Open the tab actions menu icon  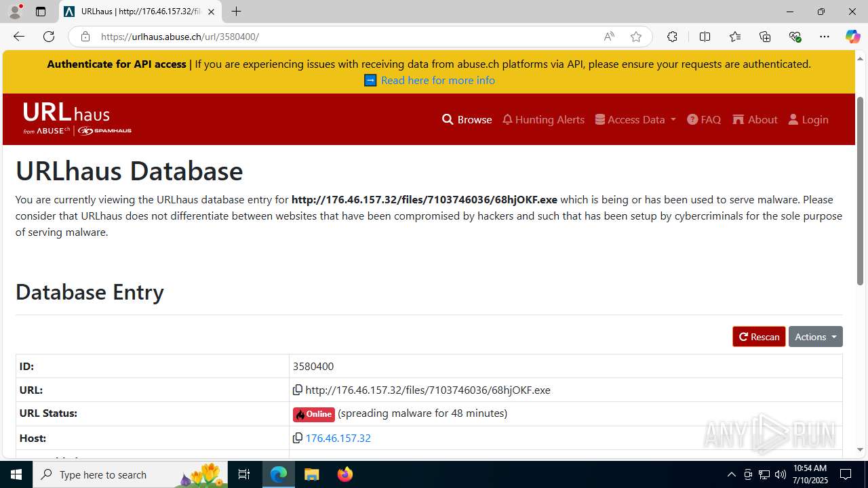tap(41, 12)
